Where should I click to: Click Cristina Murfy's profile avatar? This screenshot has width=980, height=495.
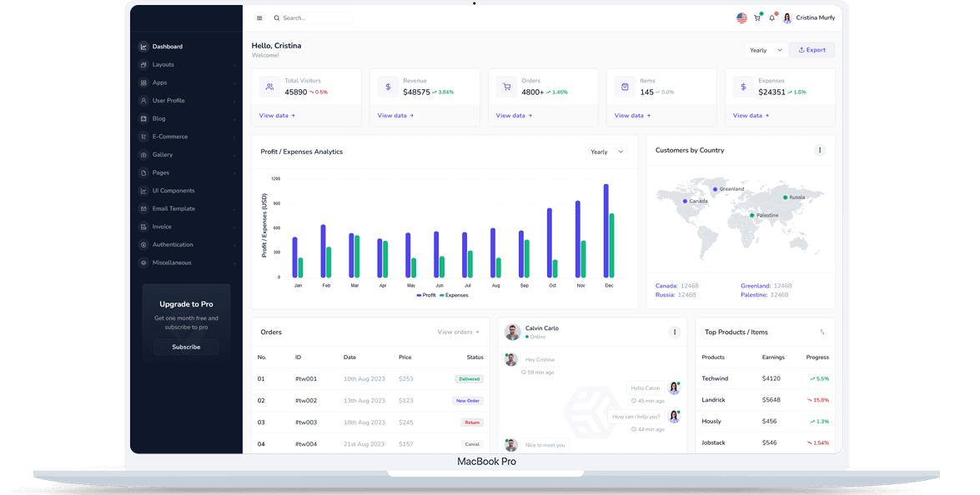[x=787, y=17]
